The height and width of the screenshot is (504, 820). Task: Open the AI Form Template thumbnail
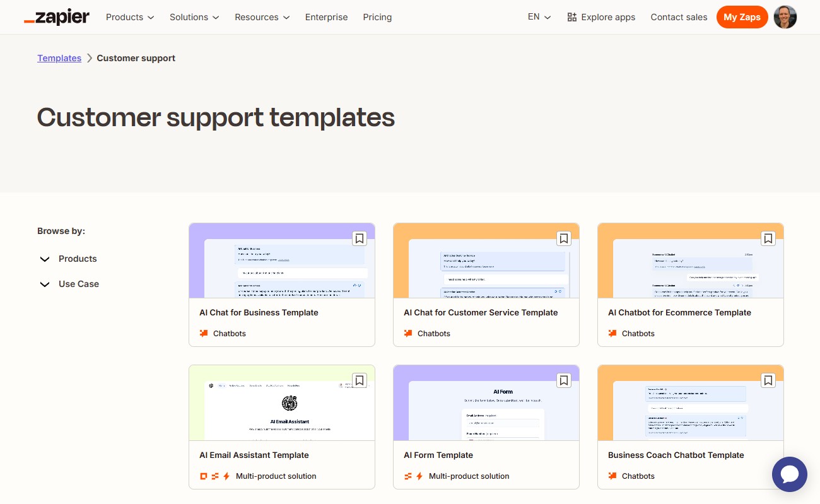(486, 402)
